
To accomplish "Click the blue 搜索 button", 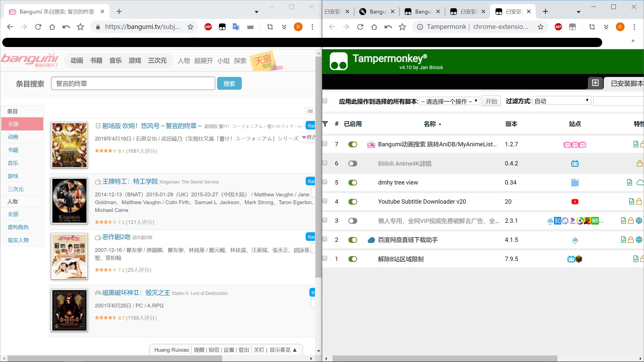I will [229, 83].
